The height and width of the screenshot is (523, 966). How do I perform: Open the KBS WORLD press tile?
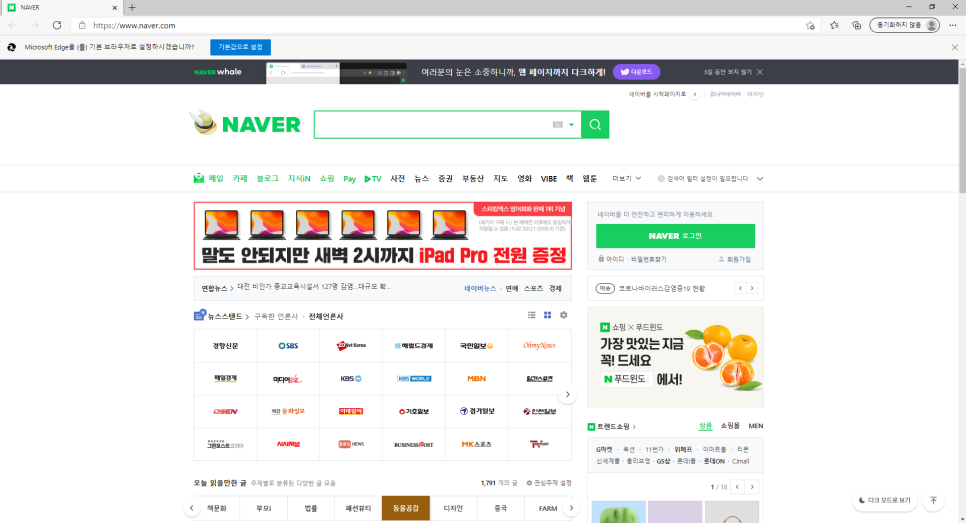coord(413,379)
